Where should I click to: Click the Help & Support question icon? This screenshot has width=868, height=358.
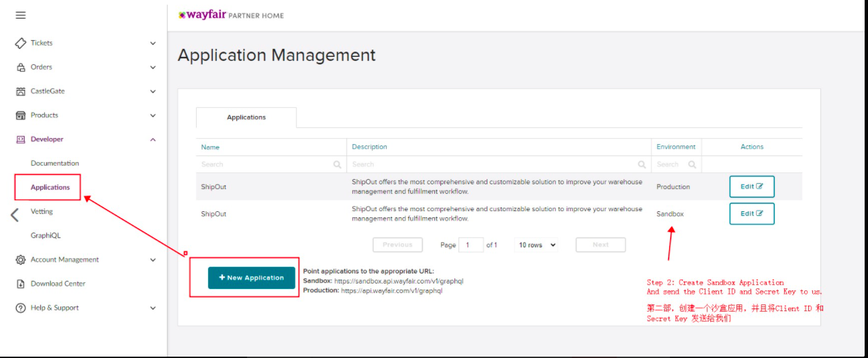point(21,308)
